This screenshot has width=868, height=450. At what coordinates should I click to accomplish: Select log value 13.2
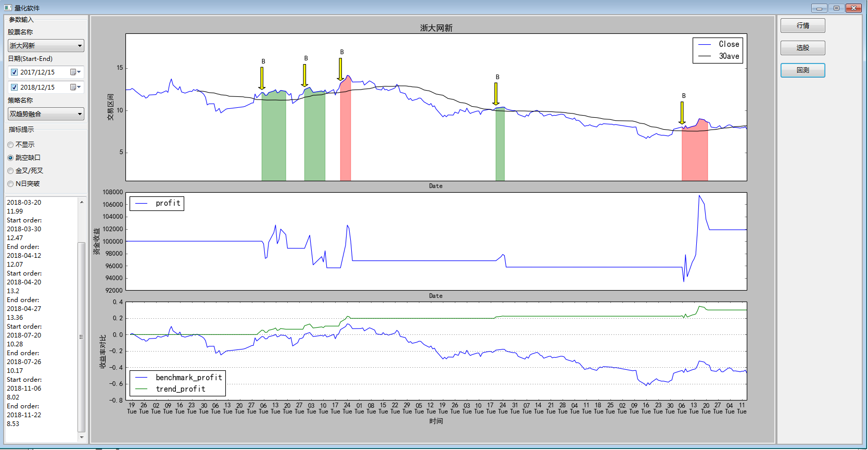click(13, 291)
